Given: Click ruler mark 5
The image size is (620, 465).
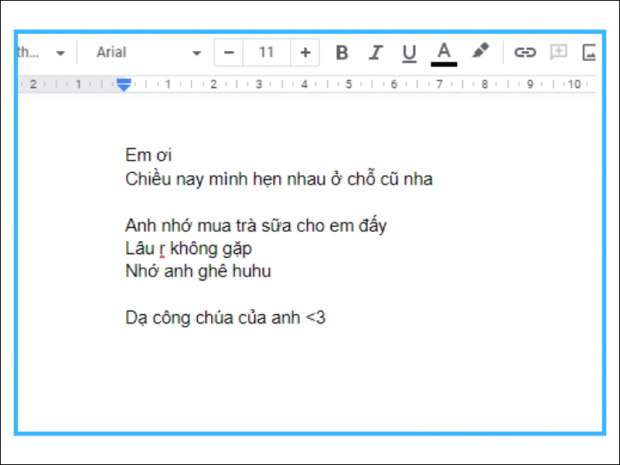Looking at the screenshot, I should pyautogui.click(x=349, y=84).
